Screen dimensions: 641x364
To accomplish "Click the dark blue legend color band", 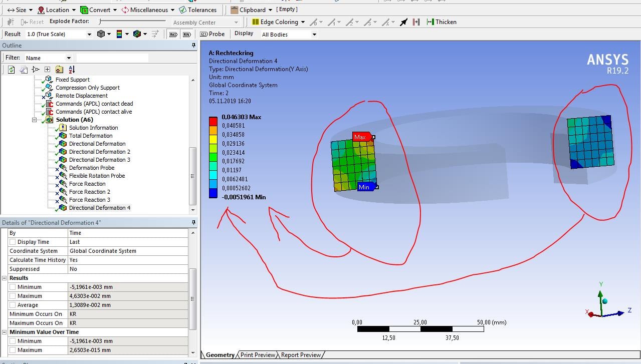I will [213, 193].
